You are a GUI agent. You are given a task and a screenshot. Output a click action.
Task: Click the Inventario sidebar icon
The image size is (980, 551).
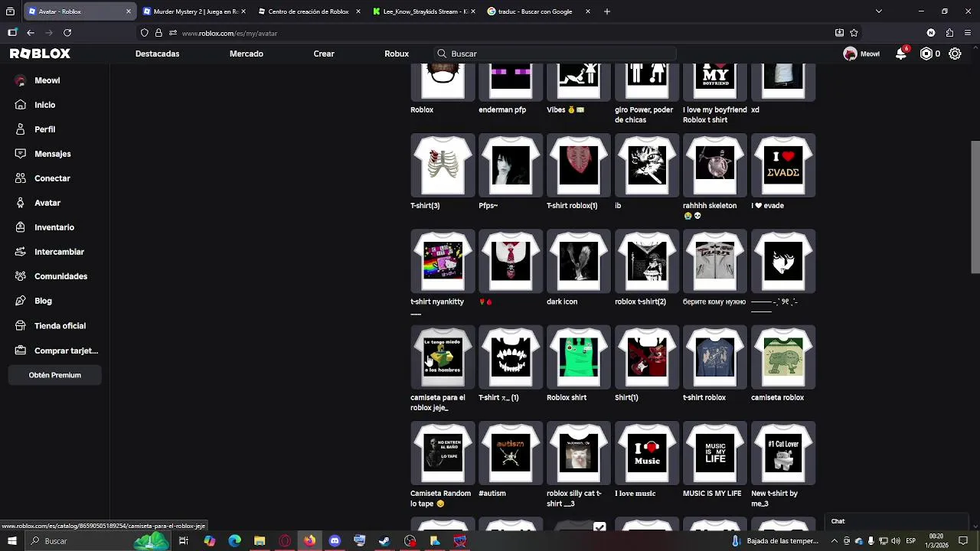click(x=21, y=227)
